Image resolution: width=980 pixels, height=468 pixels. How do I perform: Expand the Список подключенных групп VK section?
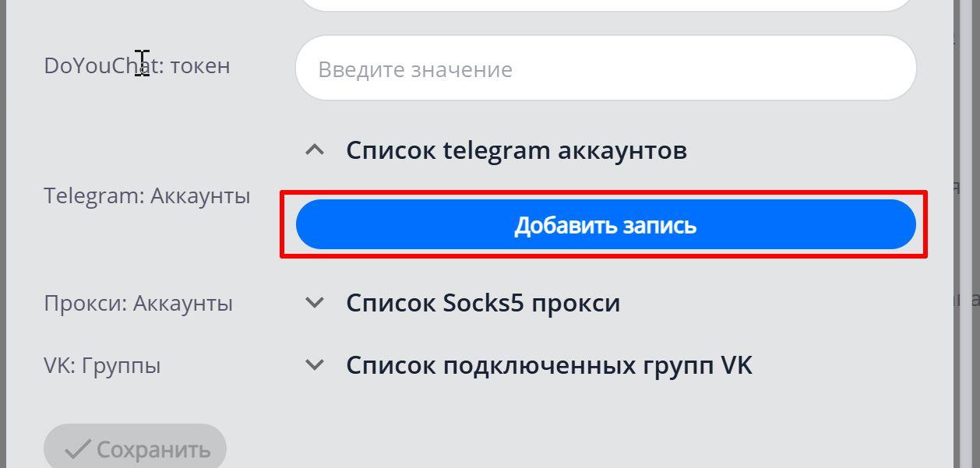tap(315, 364)
